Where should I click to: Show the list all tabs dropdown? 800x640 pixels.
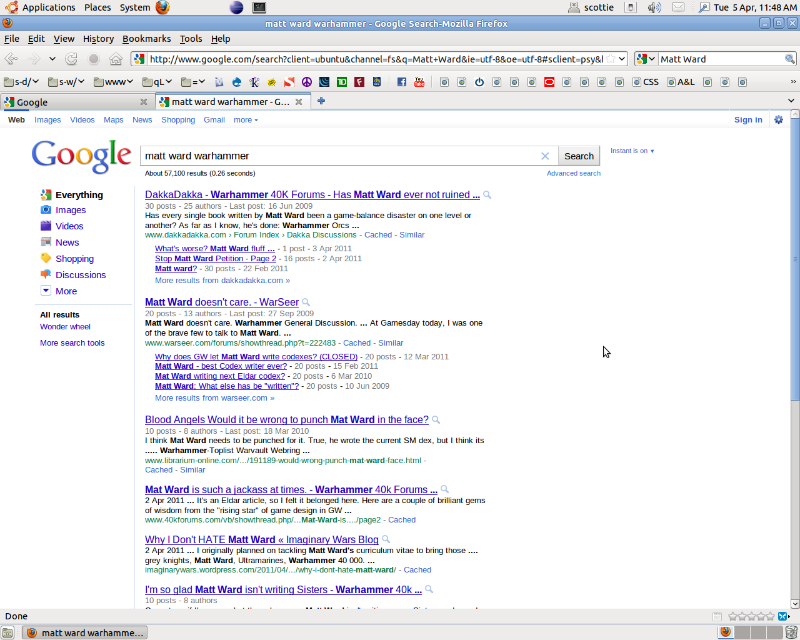coord(791,101)
